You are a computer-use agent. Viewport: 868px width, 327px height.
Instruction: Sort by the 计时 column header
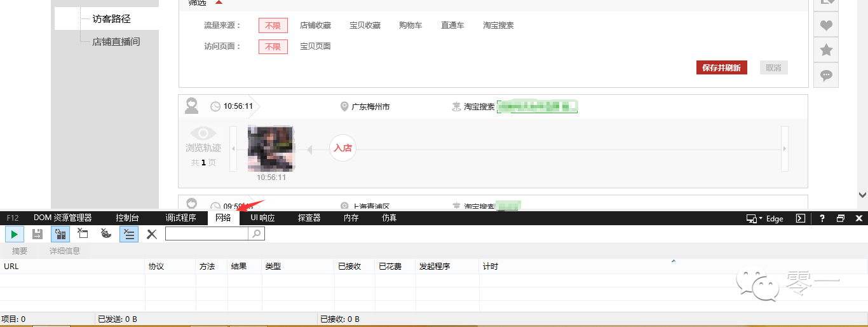(674, 267)
